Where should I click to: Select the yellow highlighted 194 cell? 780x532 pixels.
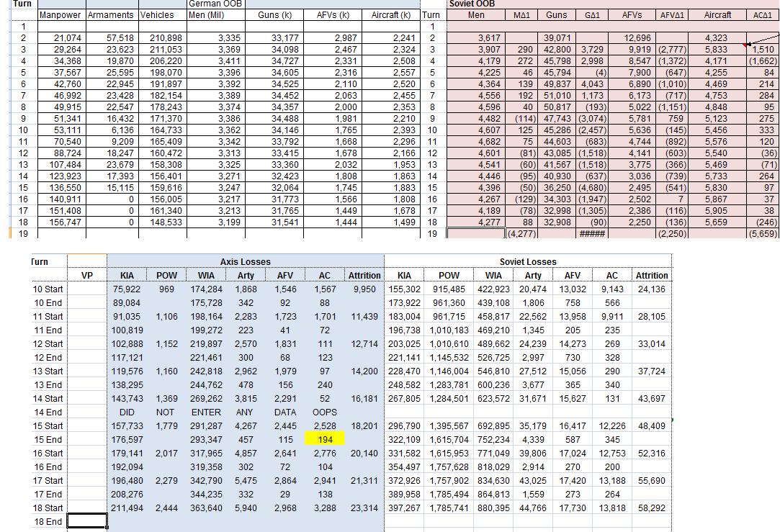click(x=325, y=440)
